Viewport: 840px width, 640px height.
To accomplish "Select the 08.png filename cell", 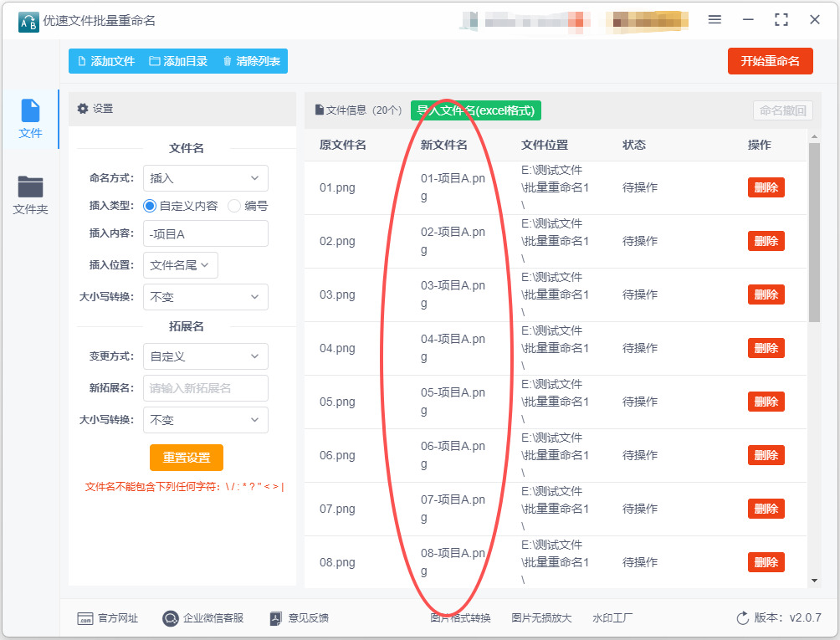I will 337,562.
